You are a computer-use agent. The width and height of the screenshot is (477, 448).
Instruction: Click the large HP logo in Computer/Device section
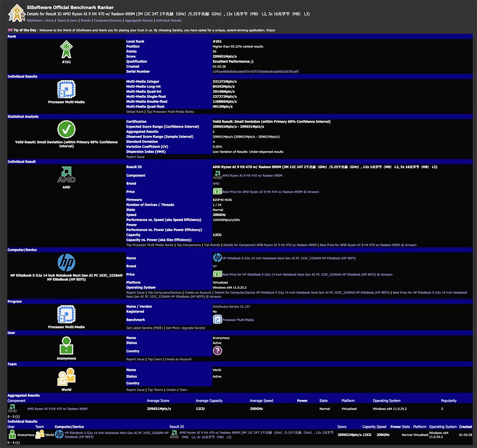pyautogui.click(x=66, y=263)
